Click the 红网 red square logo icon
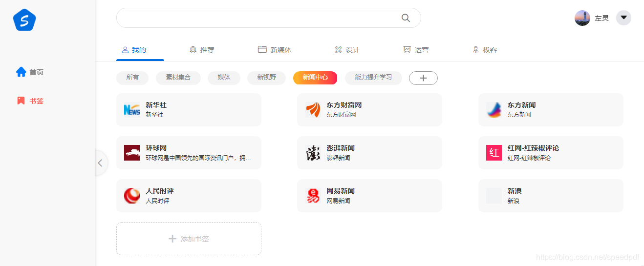This screenshot has height=266, width=644. point(494,153)
